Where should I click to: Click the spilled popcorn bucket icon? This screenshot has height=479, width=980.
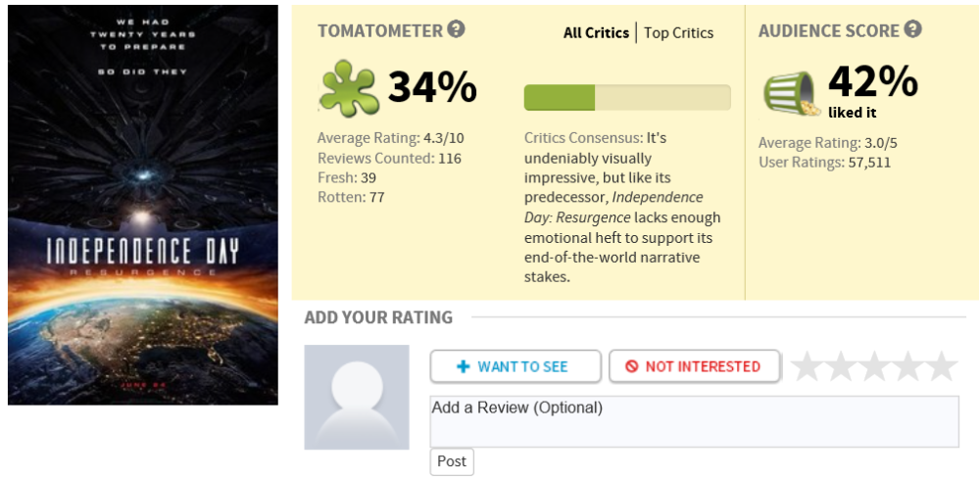[x=792, y=91]
